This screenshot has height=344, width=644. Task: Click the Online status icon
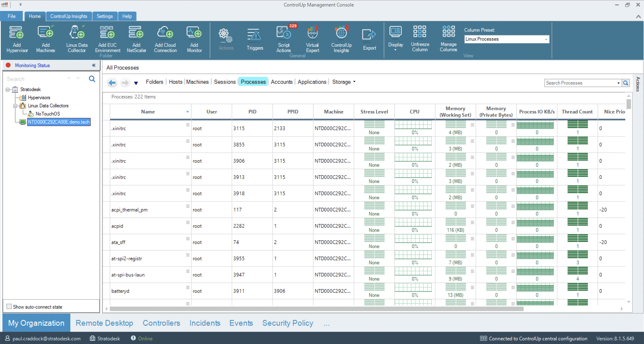pos(133,338)
